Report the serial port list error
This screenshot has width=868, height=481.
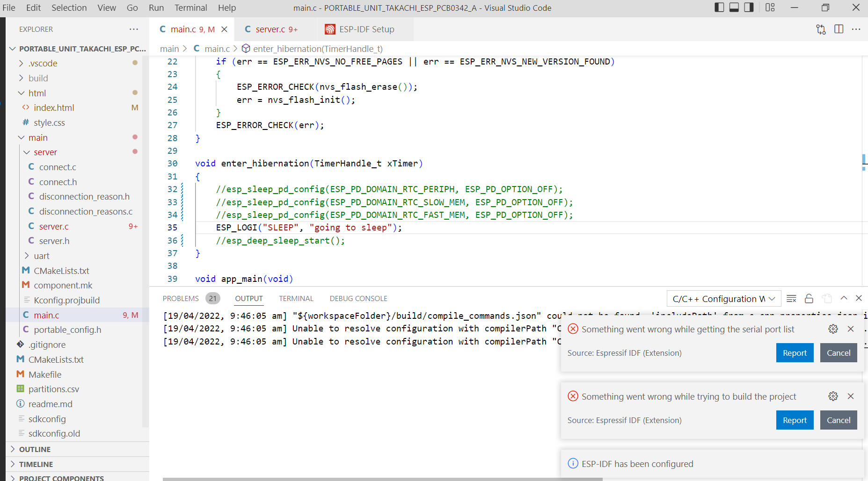click(x=795, y=353)
